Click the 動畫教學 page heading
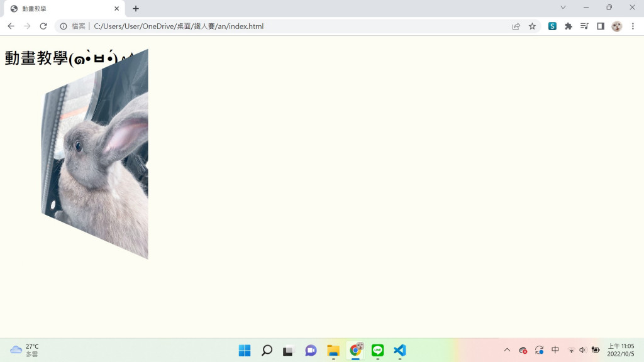This screenshot has height=362, width=644. 70,58
